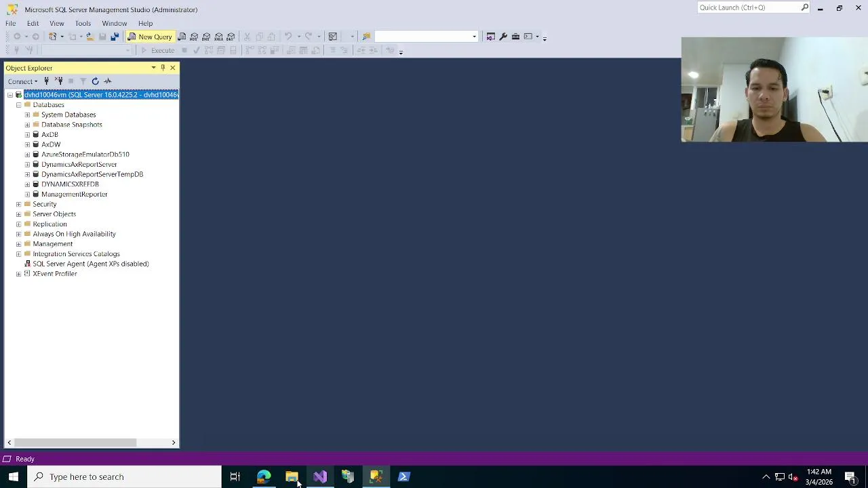Screen dimensions: 868x488
Task: Click the Analysis Services MDX Query icon
Action: (x=194, y=37)
